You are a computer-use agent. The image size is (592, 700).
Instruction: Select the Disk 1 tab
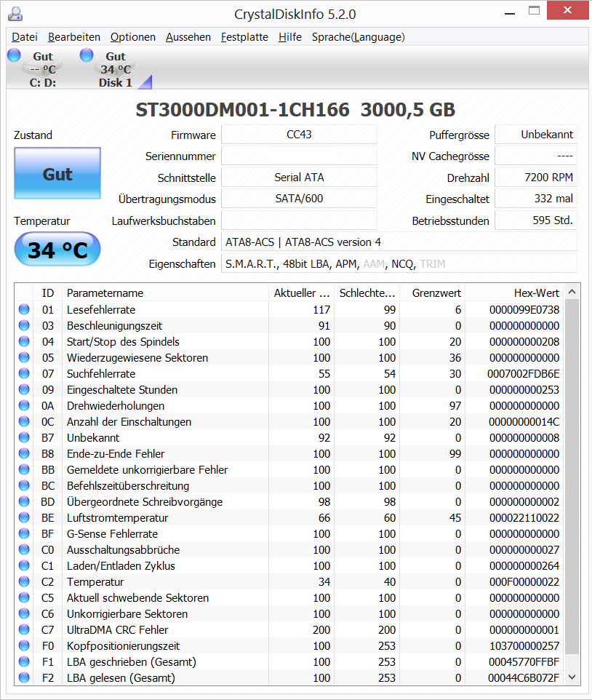click(x=115, y=68)
